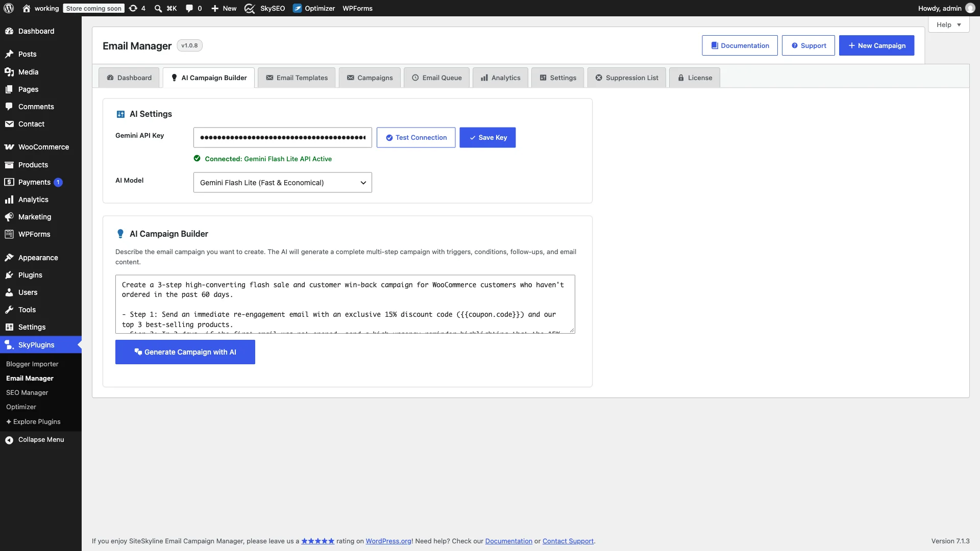980x551 pixels.
Task: Click the admin user avatar
Action: pos(970,8)
